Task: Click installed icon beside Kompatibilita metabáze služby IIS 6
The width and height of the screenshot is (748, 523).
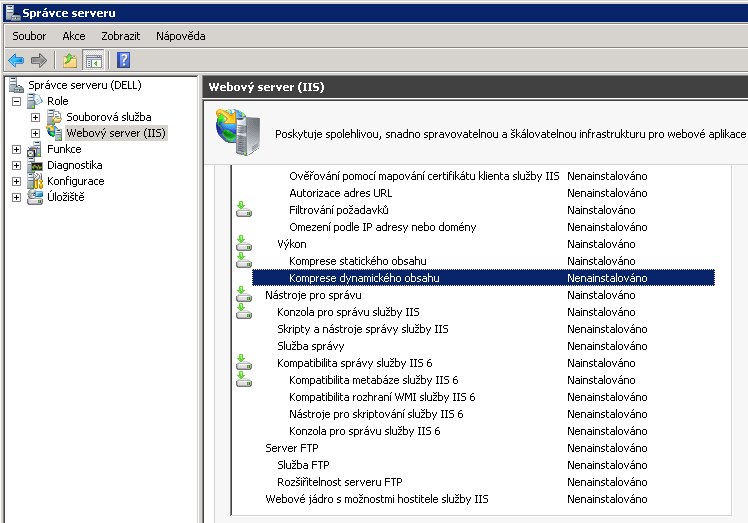Action: (x=244, y=380)
